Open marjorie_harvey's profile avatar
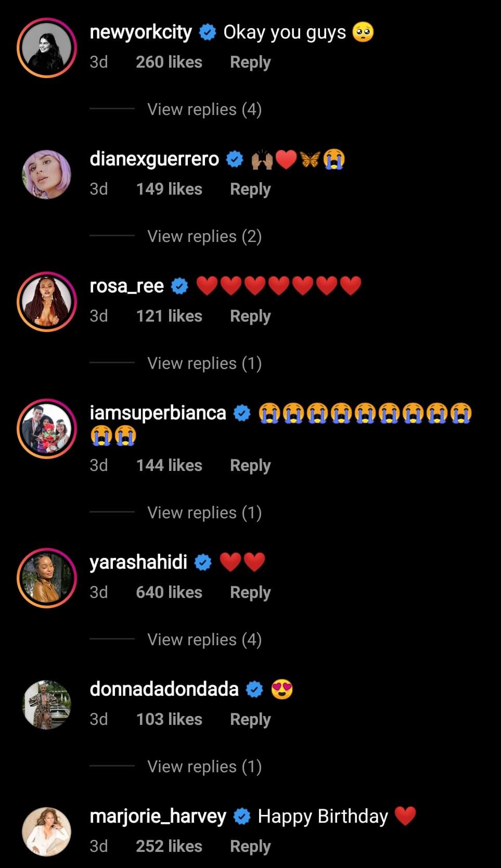This screenshot has height=868, width=501. coord(47,832)
